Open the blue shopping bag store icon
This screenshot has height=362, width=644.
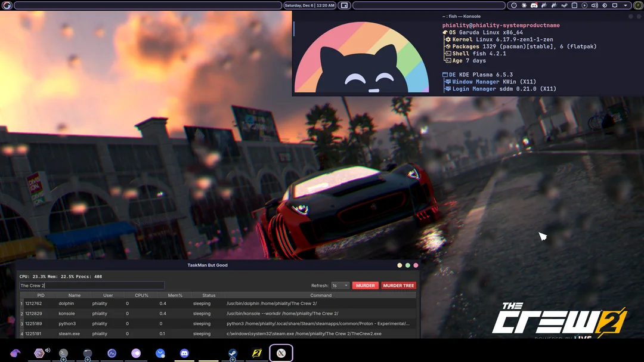pyautogui.click(x=160, y=354)
